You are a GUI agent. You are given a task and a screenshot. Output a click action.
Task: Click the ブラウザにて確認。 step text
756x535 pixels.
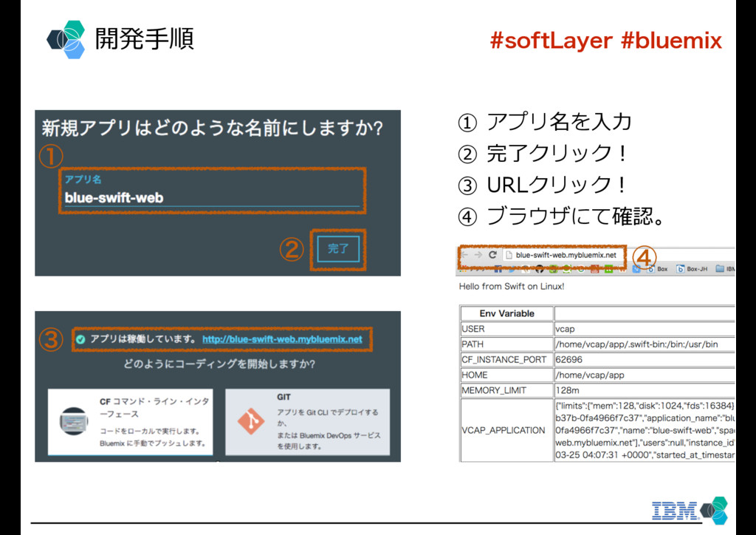click(x=576, y=216)
